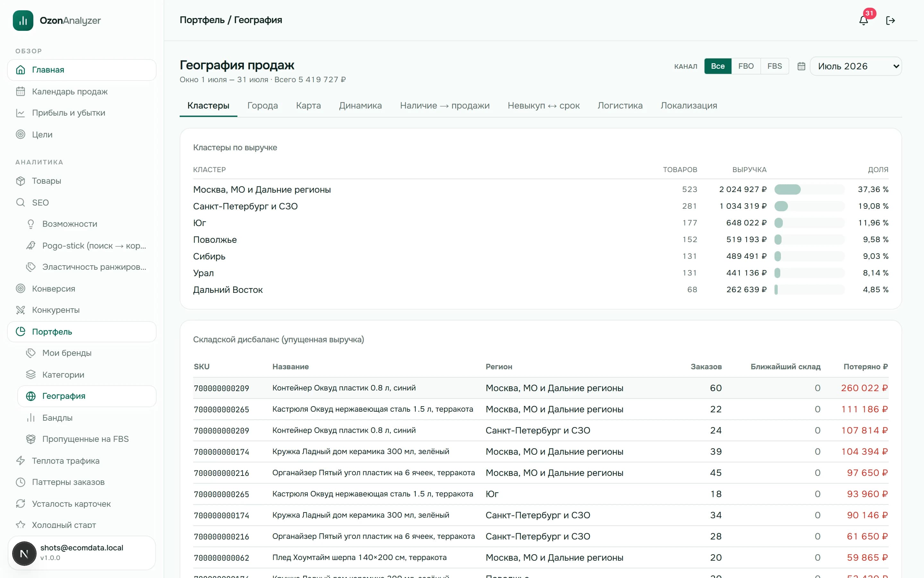Viewport: 924px width, 578px height.
Task: Open the Локализация tab
Action: tap(689, 106)
